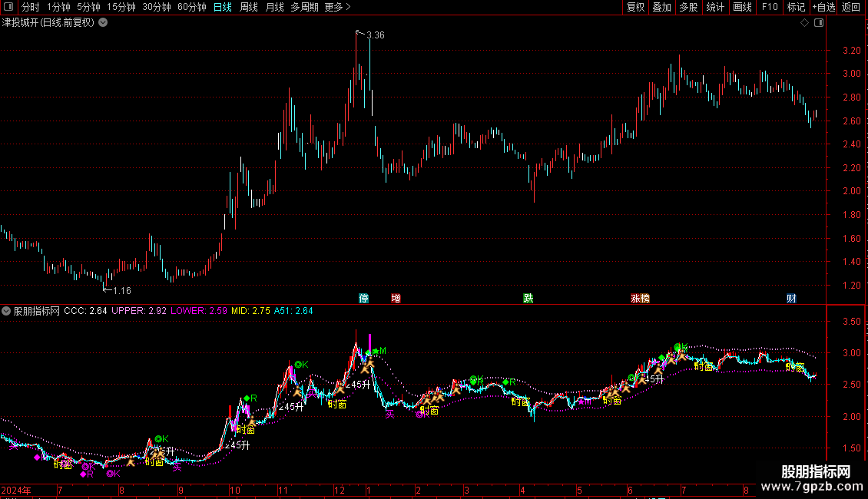Viewport: 868px width, 499px height.
Task: Click the 停 event marker
Action: [x=363, y=298]
